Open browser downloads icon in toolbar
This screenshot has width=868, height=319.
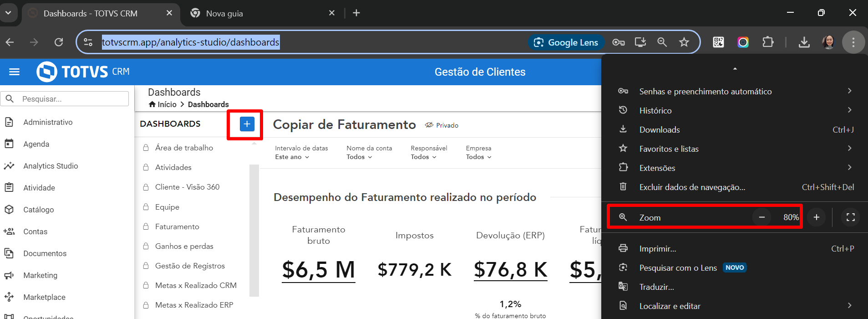pos(804,42)
